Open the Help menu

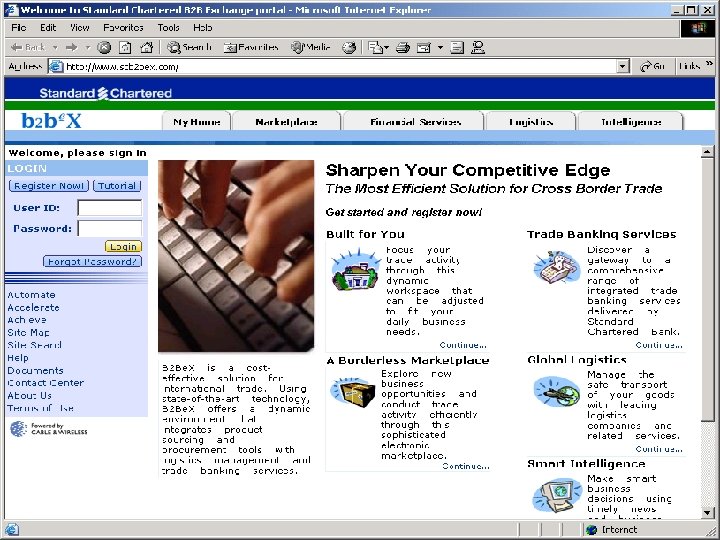[x=202, y=28]
